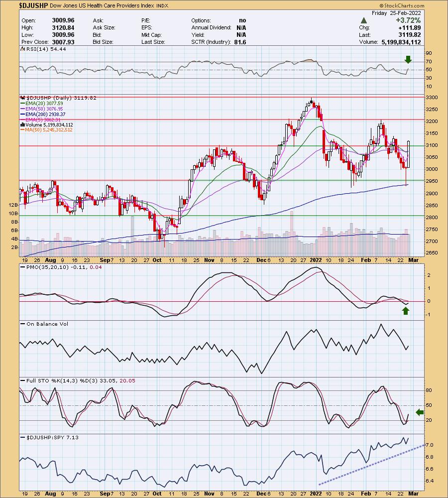
Task: Click the 'Annual Dividend:' field label
Action: pyautogui.click(x=211, y=27)
